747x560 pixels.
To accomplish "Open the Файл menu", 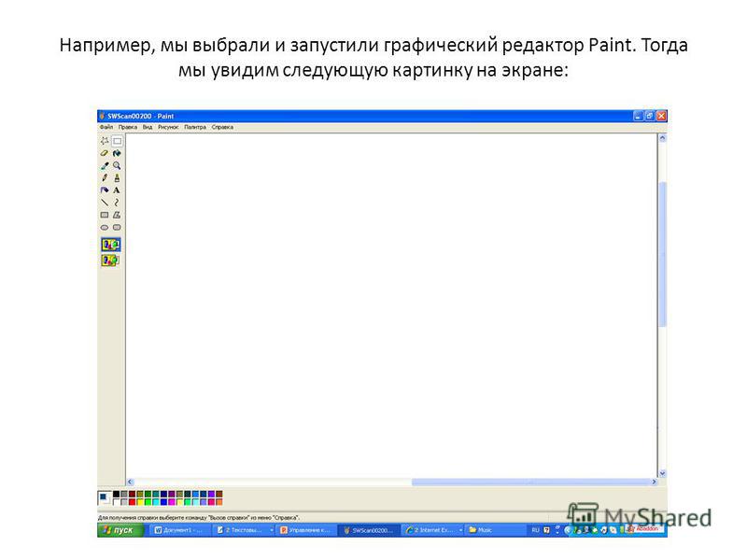I will tap(106, 126).
